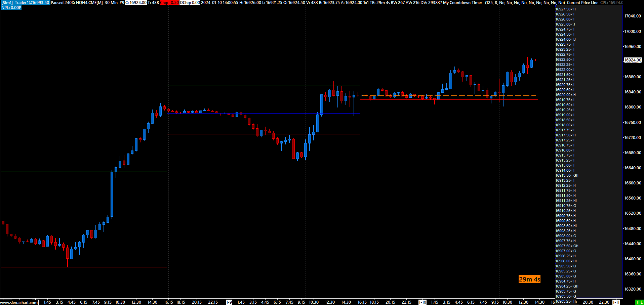Click the NPL: 0.00P value
The height and width of the screenshot is (305, 644).
[x=11, y=8]
